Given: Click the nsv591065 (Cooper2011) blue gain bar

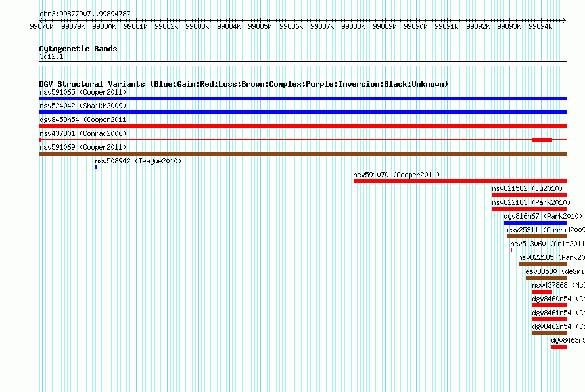Looking at the screenshot, I should (x=302, y=98).
